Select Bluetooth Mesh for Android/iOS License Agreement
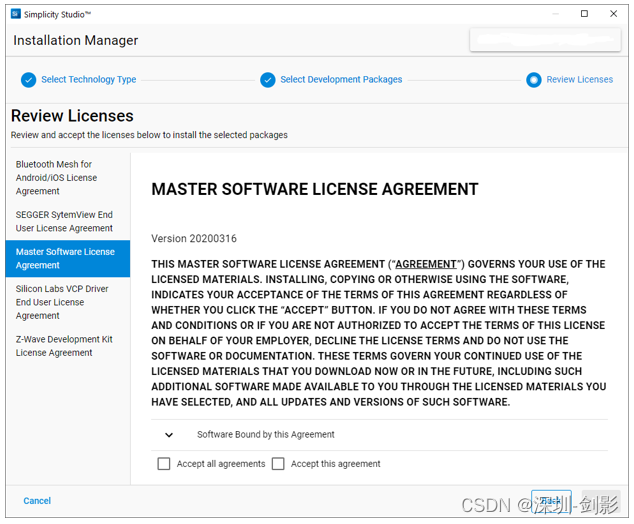 click(68, 177)
